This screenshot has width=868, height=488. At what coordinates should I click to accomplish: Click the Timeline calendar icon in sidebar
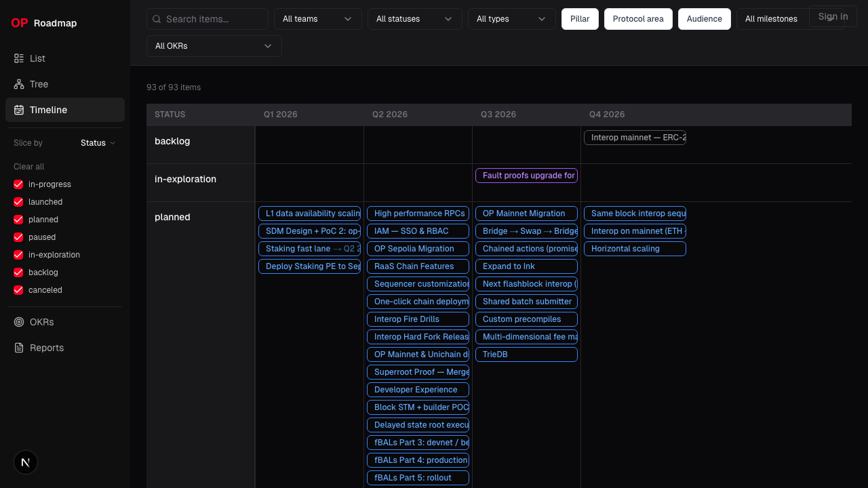tap(19, 110)
